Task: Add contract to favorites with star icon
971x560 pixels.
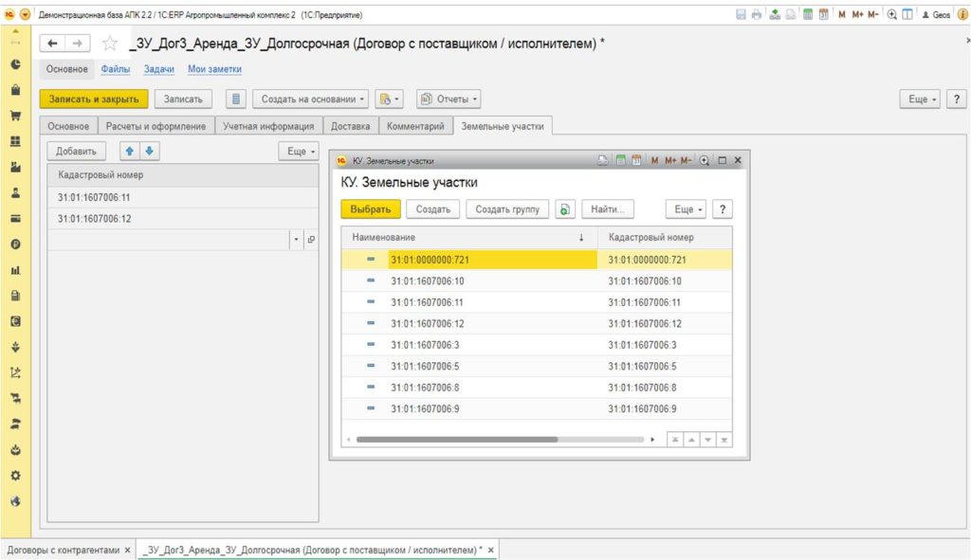Action: coord(110,44)
